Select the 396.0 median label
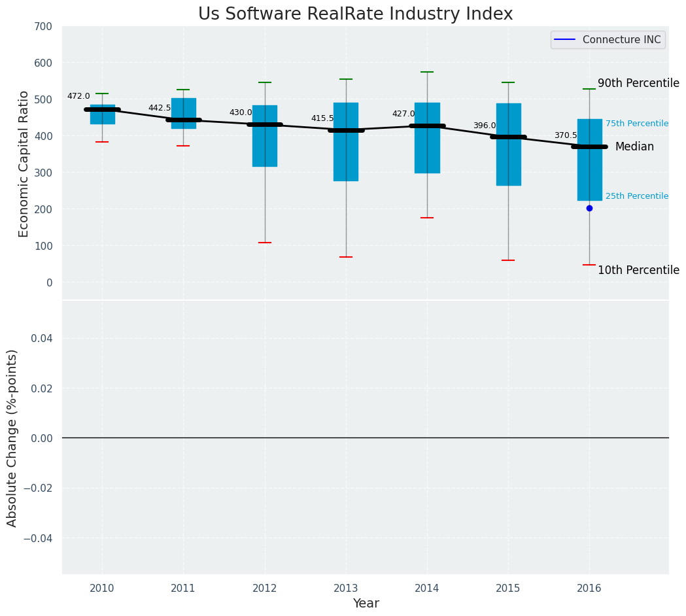 (x=485, y=126)
